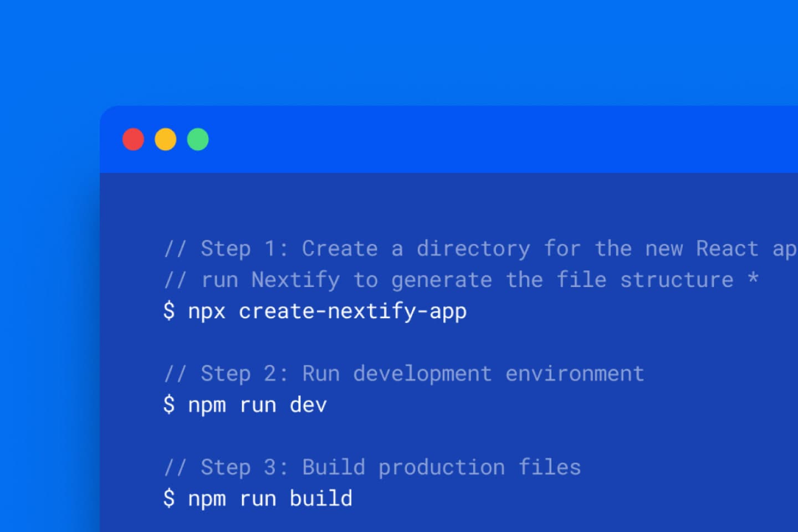Click the Step 2 development environment comment
Viewport: 798px width, 532px height.
[403, 374]
